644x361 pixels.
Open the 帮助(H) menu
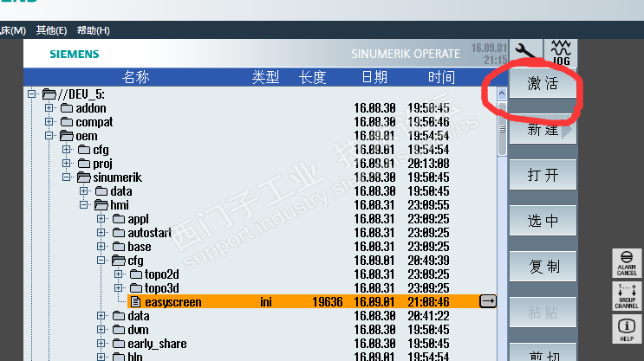[x=94, y=30]
